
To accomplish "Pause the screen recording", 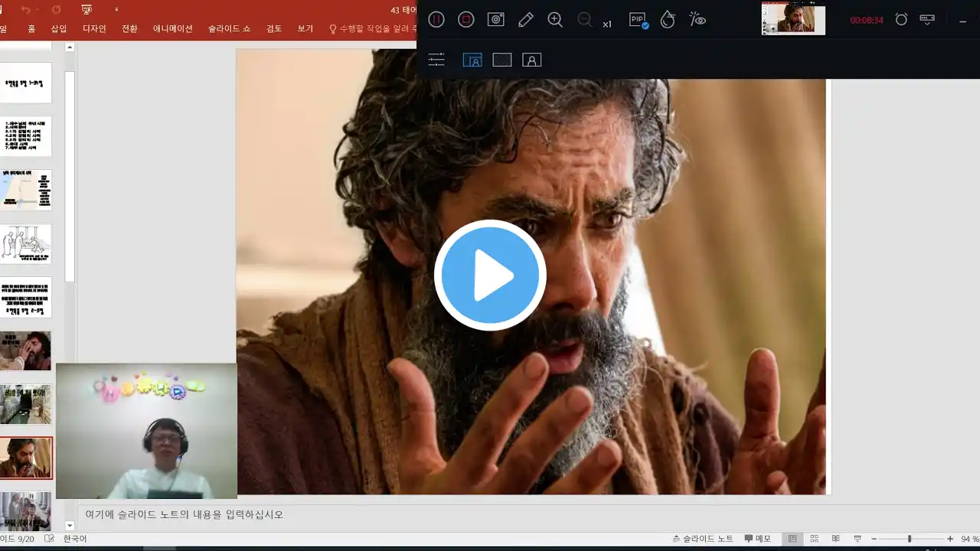I will click(x=436, y=20).
